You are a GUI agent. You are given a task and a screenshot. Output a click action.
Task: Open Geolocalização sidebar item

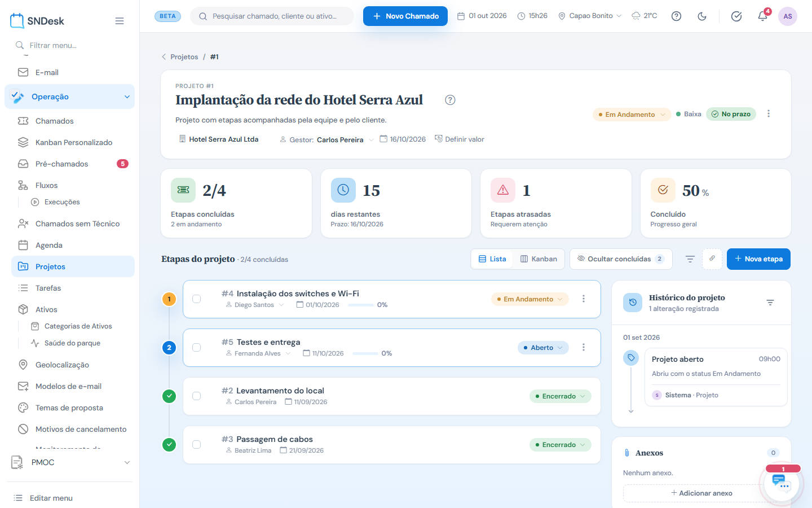[x=73, y=365]
